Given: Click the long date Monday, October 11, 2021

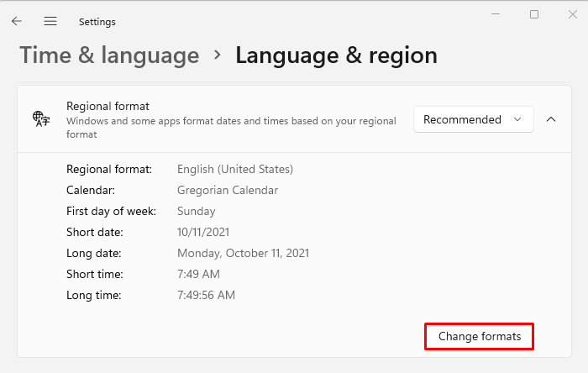Looking at the screenshot, I should coord(244,253).
